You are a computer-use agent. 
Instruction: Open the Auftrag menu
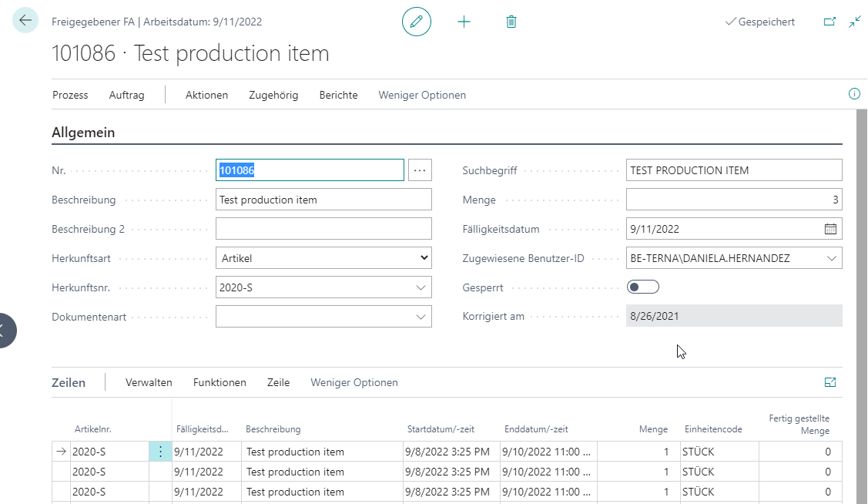pos(127,95)
